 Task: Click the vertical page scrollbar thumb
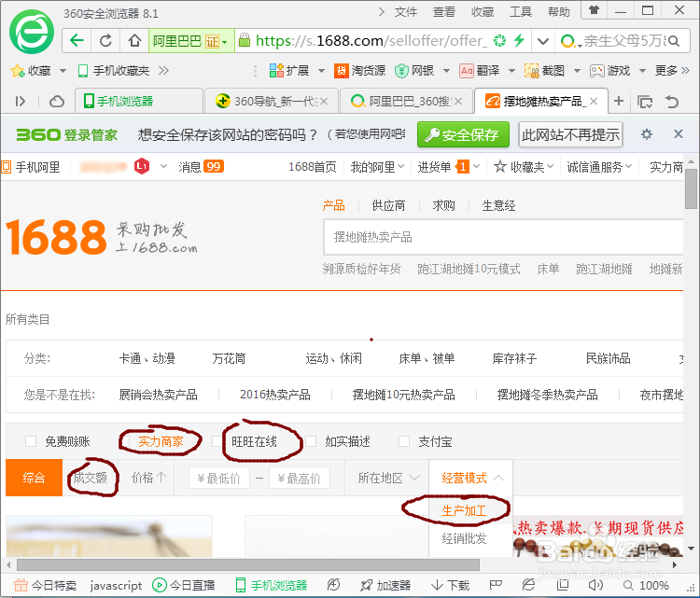tap(691, 188)
